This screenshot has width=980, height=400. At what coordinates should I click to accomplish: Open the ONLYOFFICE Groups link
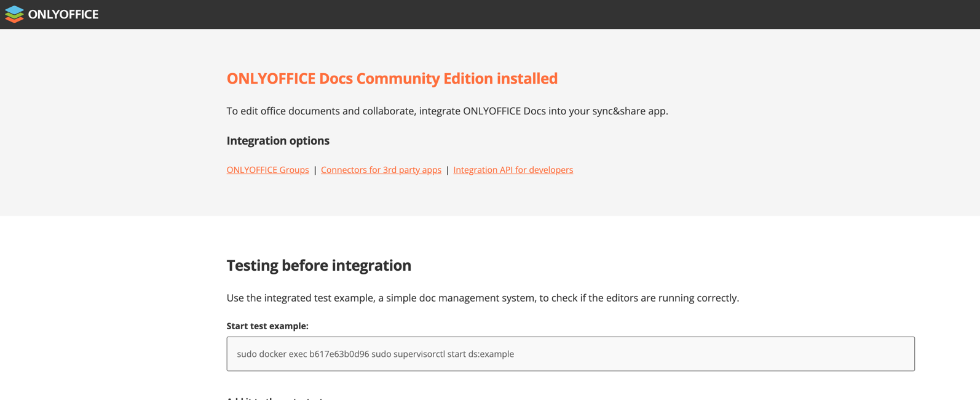pyautogui.click(x=267, y=170)
